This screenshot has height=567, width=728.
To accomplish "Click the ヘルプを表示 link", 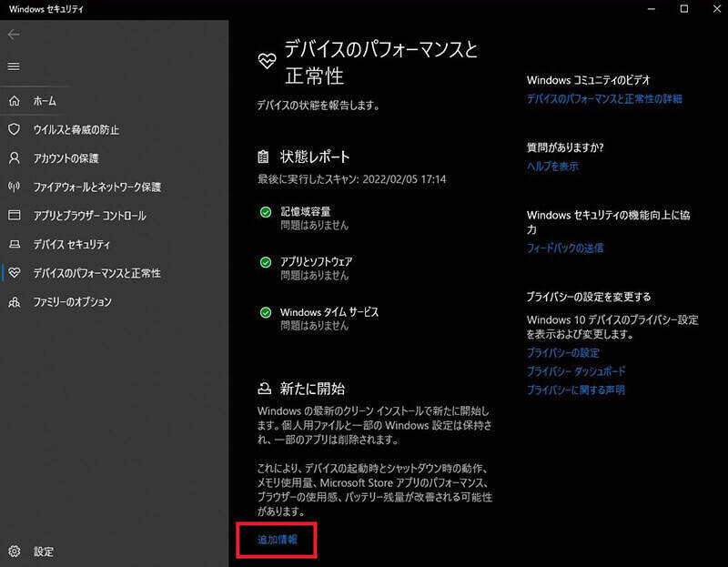I will pos(552,167).
